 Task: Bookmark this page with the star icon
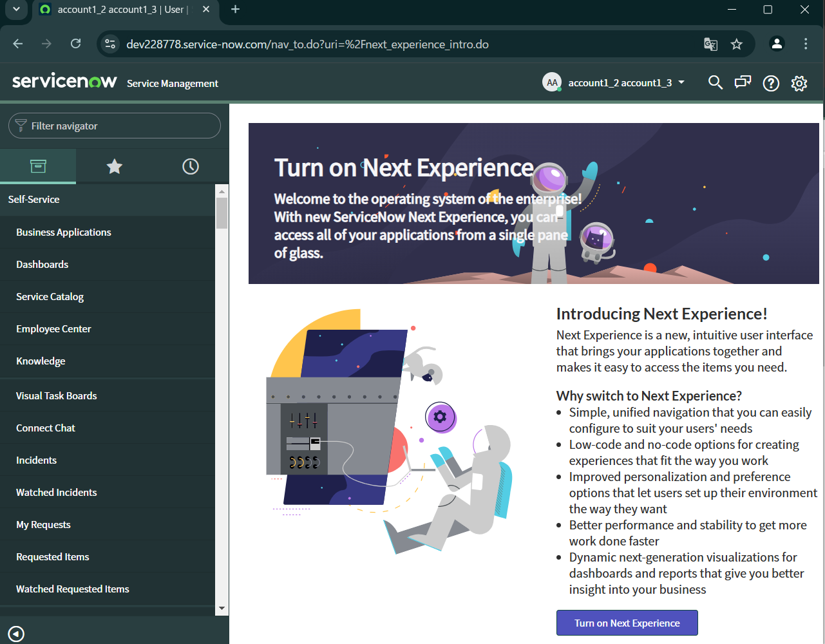[x=737, y=44]
